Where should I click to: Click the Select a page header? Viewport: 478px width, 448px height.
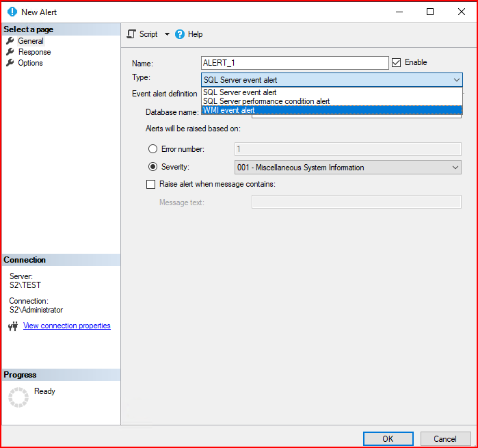(x=61, y=29)
